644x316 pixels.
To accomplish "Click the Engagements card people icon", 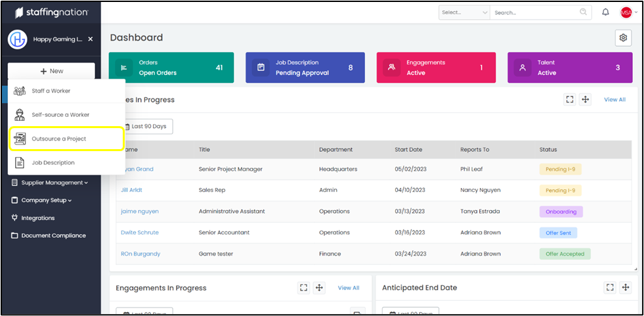I will click(391, 68).
